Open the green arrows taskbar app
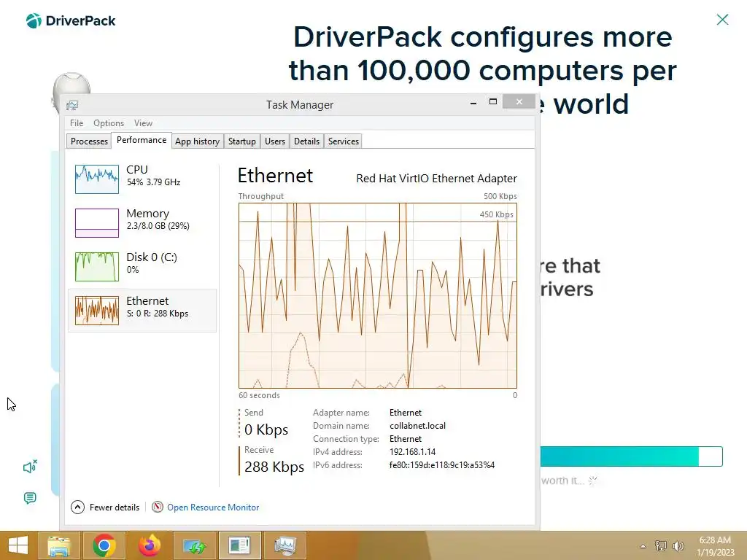This screenshot has width=747, height=560. coord(194,545)
